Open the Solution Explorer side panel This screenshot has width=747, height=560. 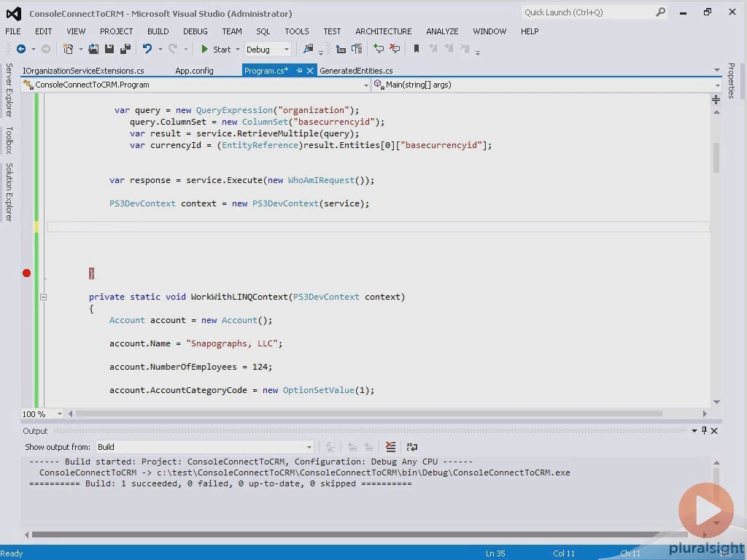[9, 192]
